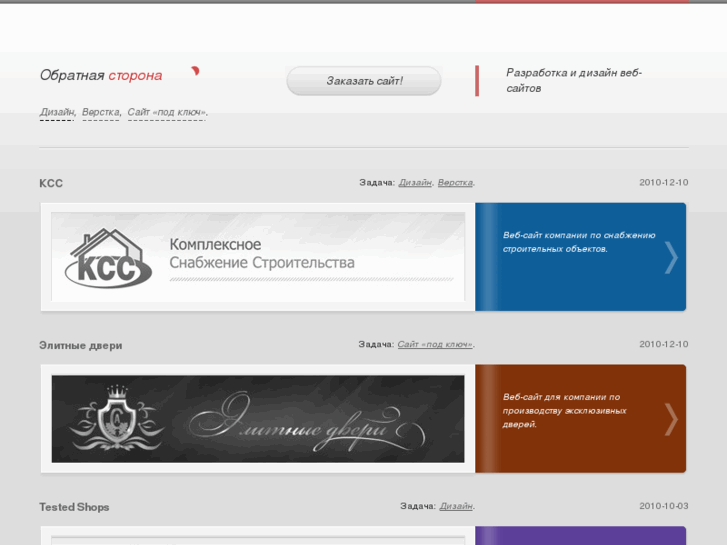
Task: Click the 2010-12-10 date in the КСС row
Action: [663, 183]
